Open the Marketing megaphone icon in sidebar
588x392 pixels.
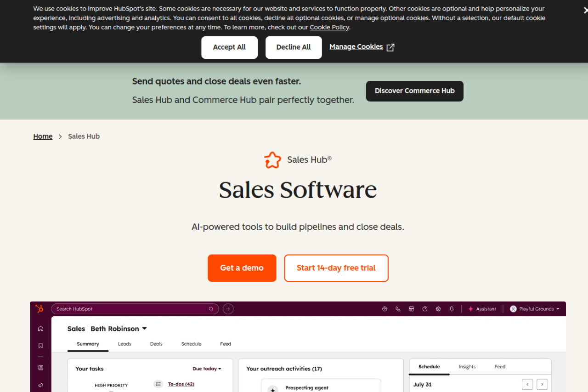click(x=40, y=385)
